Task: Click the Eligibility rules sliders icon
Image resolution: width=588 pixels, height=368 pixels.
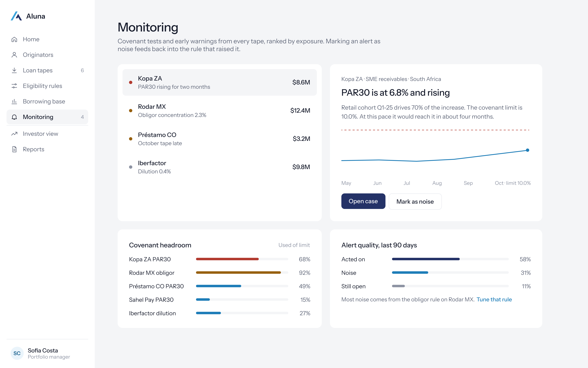Action: (x=14, y=86)
